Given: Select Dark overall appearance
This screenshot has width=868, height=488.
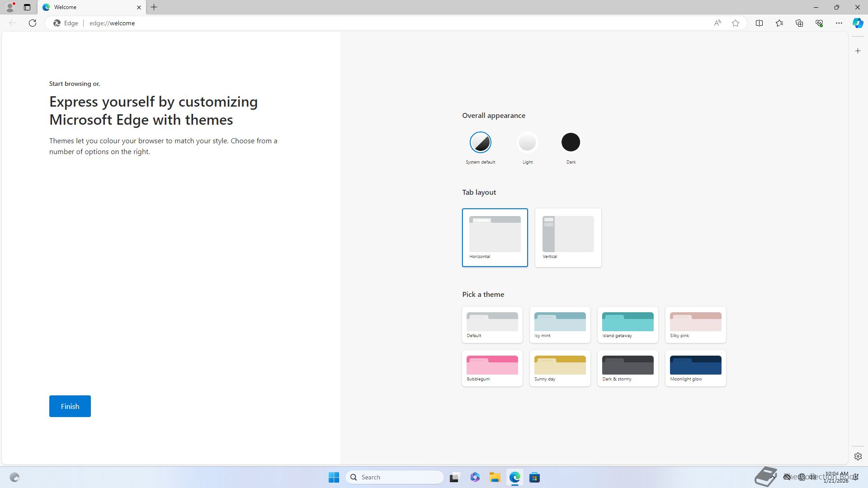Looking at the screenshot, I should (x=571, y=142).
